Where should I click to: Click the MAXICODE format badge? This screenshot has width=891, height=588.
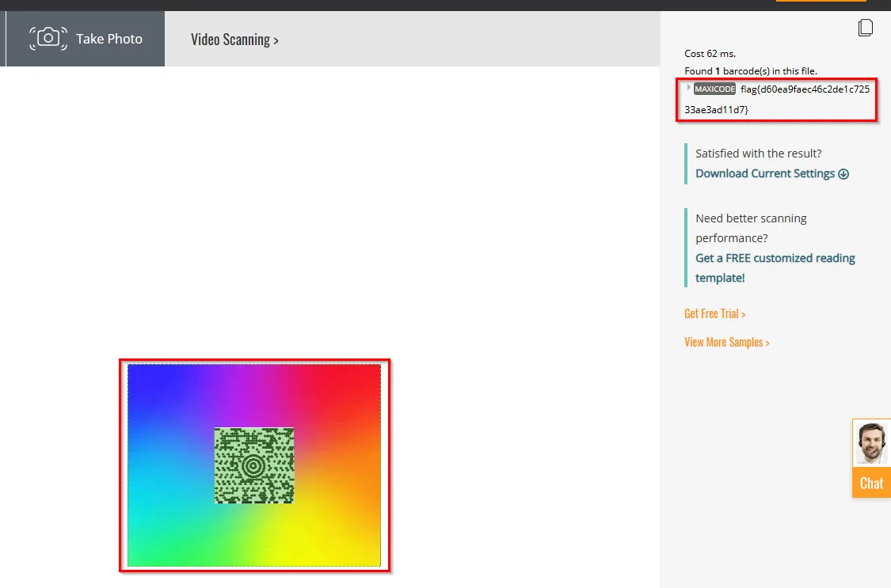click(714, 89)
